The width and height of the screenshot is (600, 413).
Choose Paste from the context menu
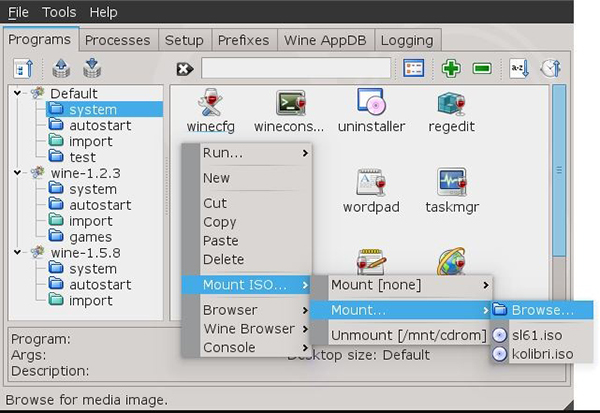pos(247,241)
